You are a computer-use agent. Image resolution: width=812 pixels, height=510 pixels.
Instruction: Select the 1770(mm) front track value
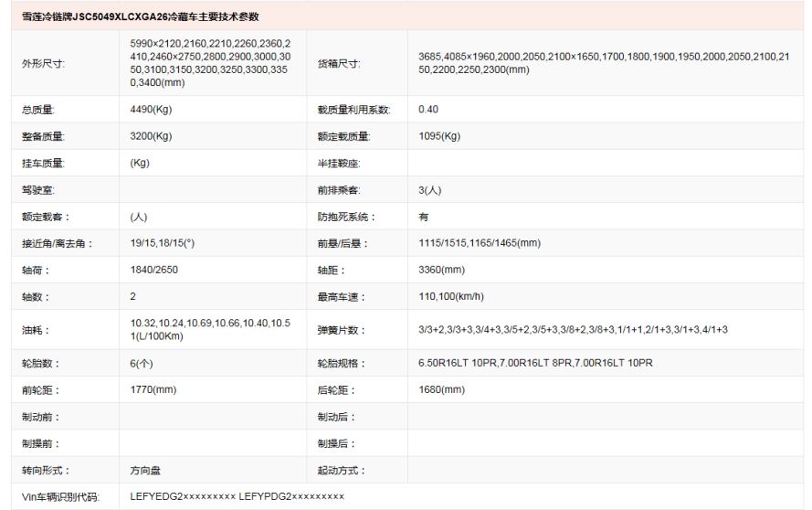click(153, 389)
